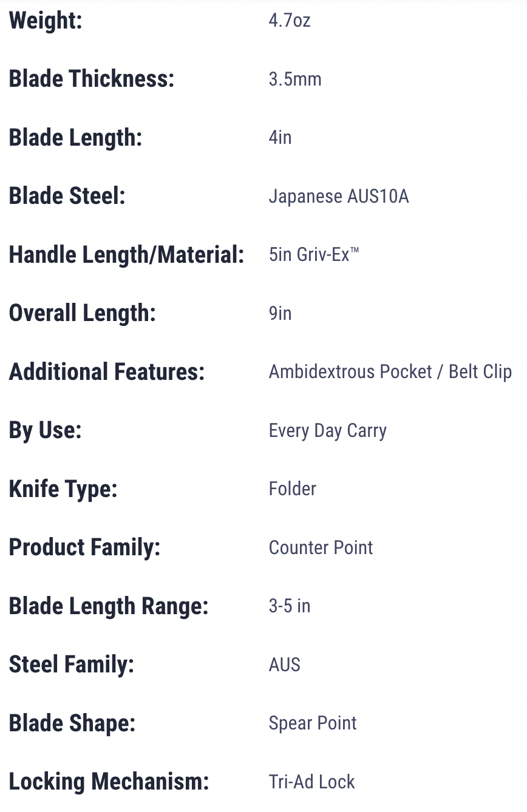Select the Folder knife type value
Image resolution: width=527 pixels, height=812 pixels.
[293, 489]
